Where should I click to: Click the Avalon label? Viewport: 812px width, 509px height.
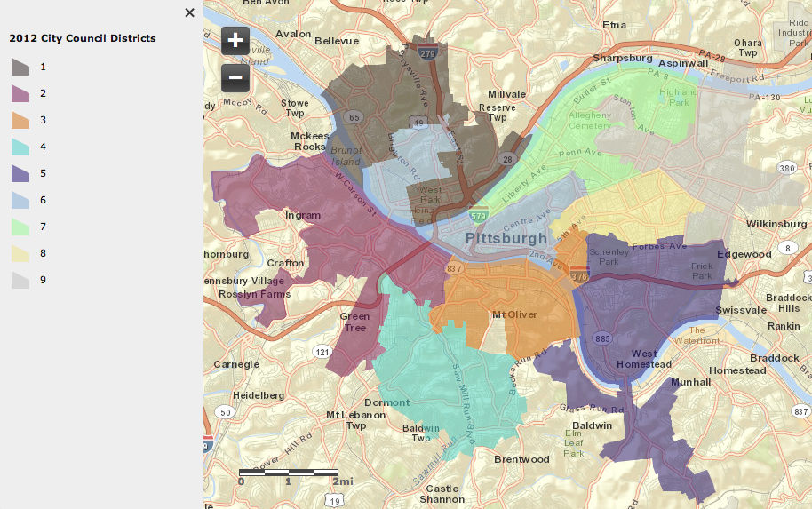[293, 34]
